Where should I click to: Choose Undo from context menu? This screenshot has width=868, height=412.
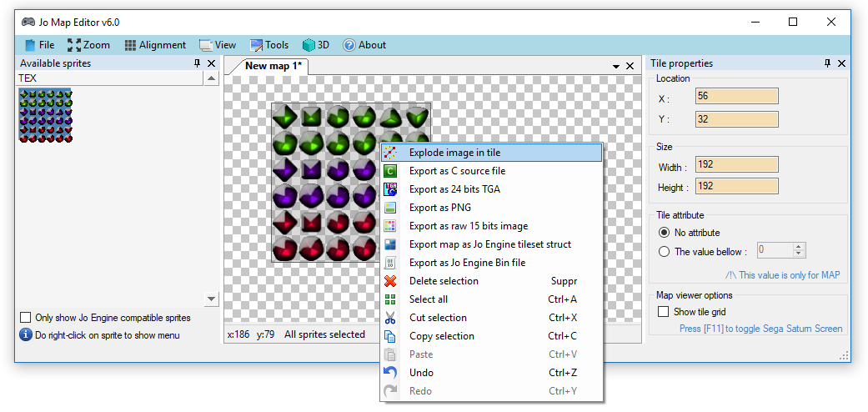coord(492,372)
